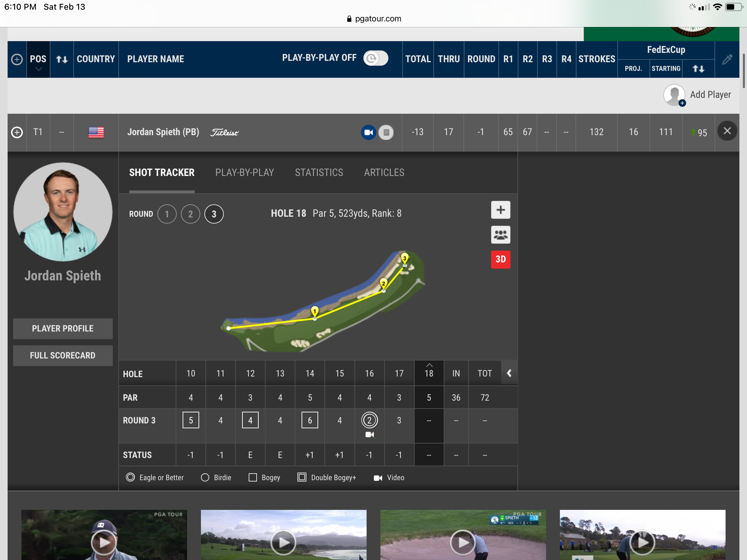Click the PROJ. FedExCup column header
This screenshot has width=747, height=560.
coord(633,68)
